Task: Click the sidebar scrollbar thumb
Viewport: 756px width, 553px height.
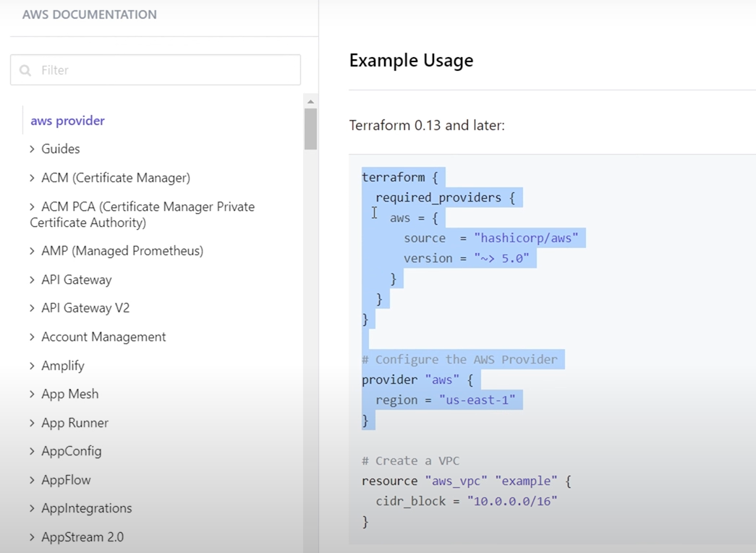Action: tap(310, 129)
